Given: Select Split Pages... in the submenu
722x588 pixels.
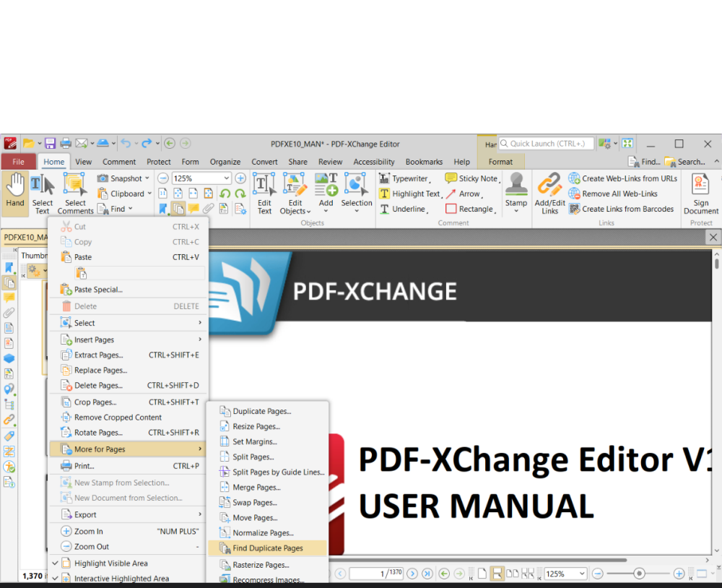Looking at the screenshot, I should [267, 457].
